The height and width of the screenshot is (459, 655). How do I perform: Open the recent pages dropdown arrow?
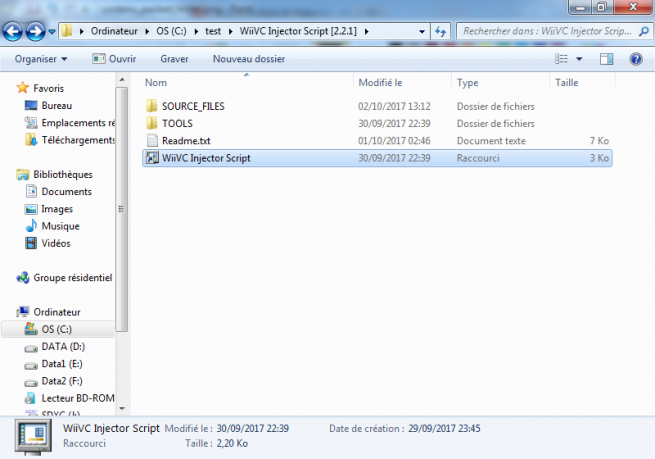pos(52,31)
